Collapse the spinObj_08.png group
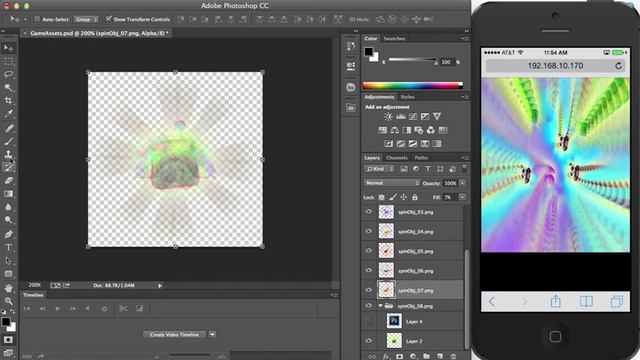This screenshot has height=360, width=640. (x=380, y=306)
